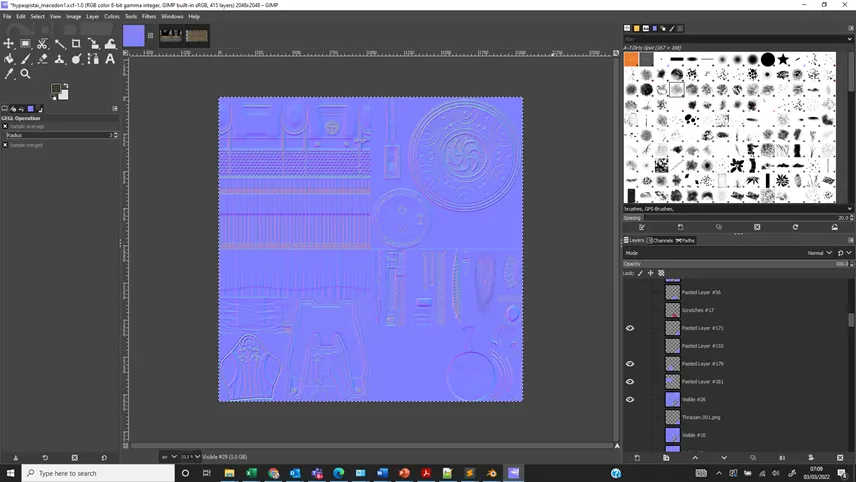Click the foreground color swatch

point(56,88)
